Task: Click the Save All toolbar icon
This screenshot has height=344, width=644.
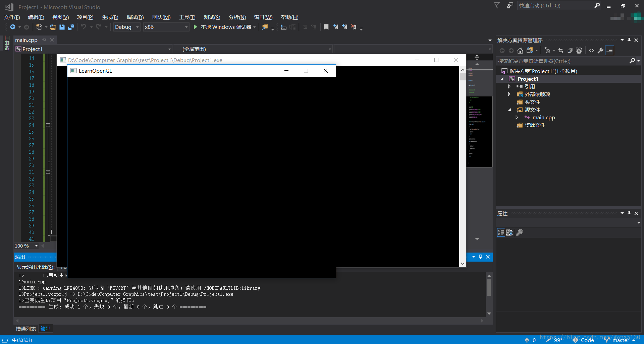Action: pyautogui.click(x=71, y=27)
